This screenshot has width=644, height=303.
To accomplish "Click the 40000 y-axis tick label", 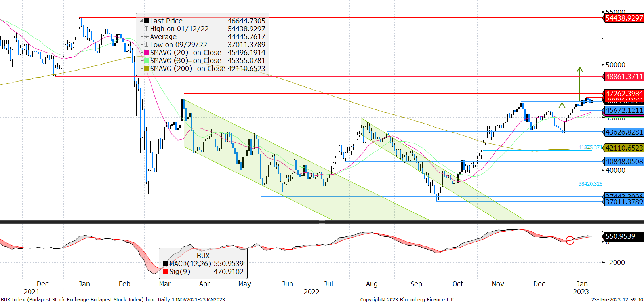I will click(615, 170).
